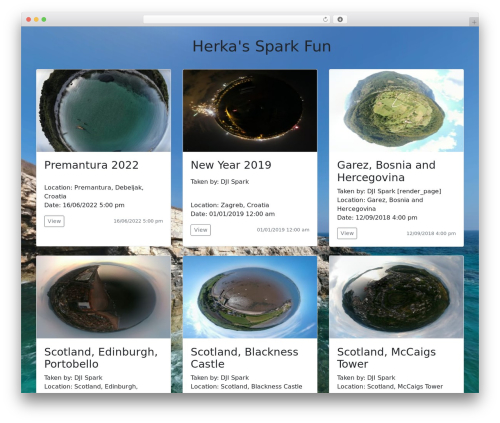Select the Garez, Bosnia and Hercegovina heading
500x423 pixels.
[x=386, y=171]
